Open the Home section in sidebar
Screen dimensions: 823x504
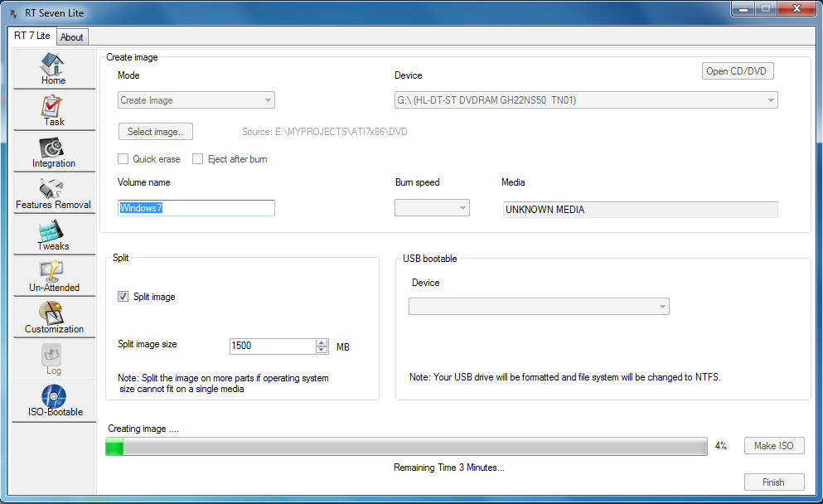54,68
